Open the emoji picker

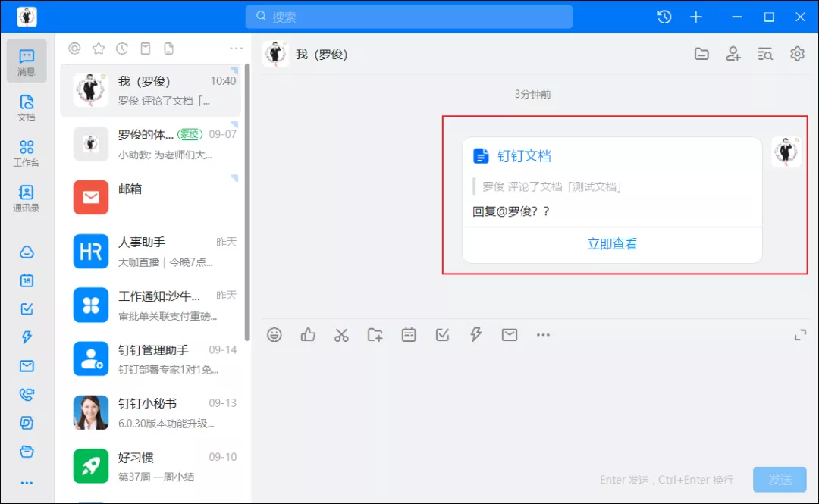(x=275, y=335)
